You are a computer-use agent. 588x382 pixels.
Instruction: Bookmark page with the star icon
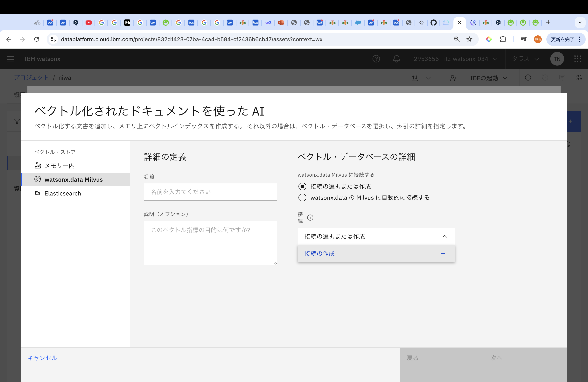[x=469, y=39]
